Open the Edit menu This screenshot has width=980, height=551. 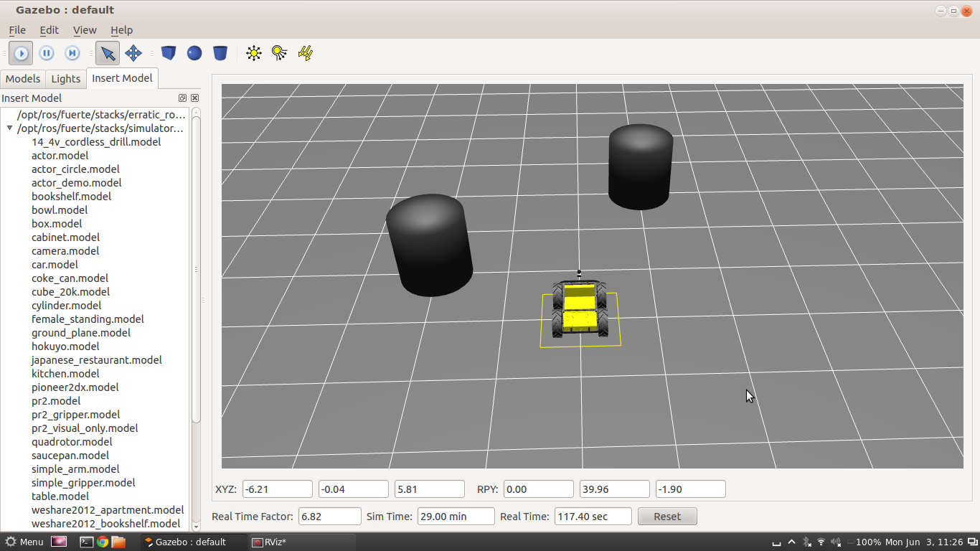(x=49, y=30)
